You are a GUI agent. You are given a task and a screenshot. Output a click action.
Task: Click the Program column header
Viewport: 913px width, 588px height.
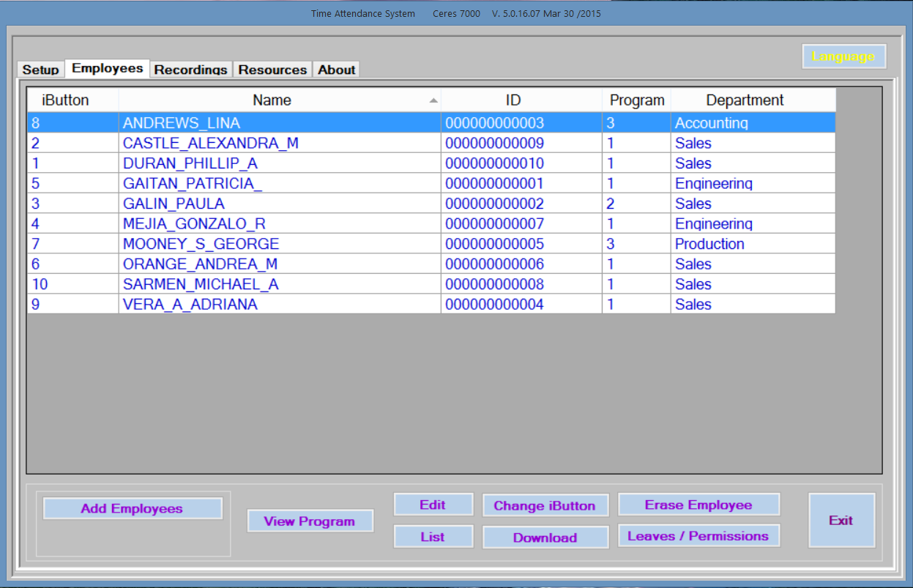click(636, 100)
